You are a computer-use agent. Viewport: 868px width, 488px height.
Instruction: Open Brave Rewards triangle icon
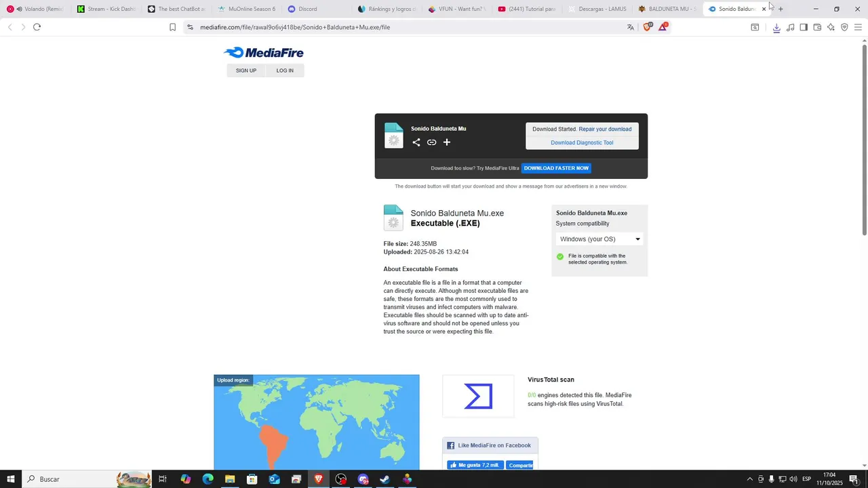(x=663, y=27)
